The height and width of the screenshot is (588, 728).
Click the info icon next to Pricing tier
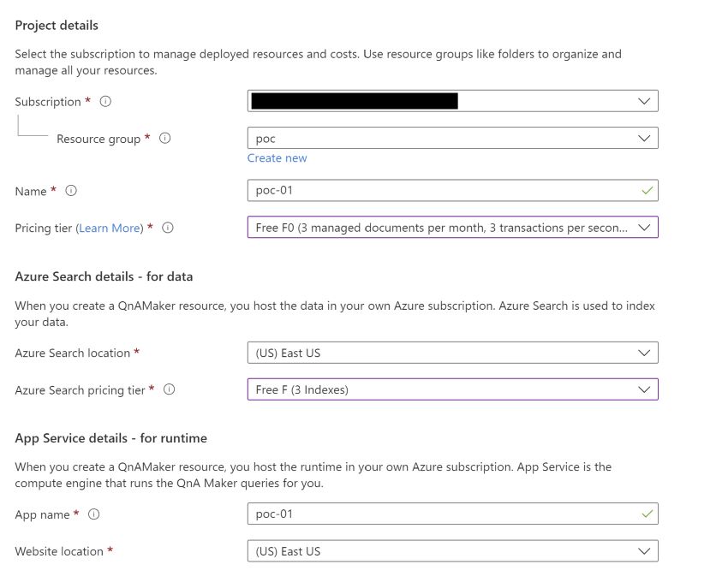coord(167,228)
